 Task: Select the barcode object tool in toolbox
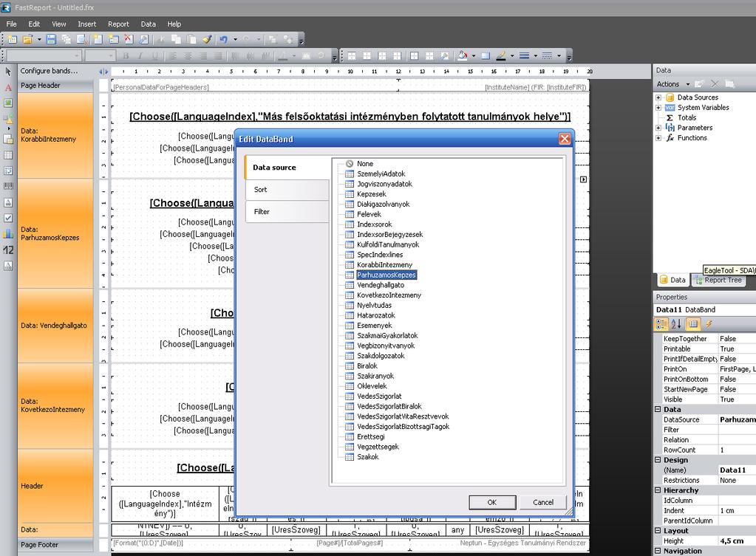pos(8,187)
